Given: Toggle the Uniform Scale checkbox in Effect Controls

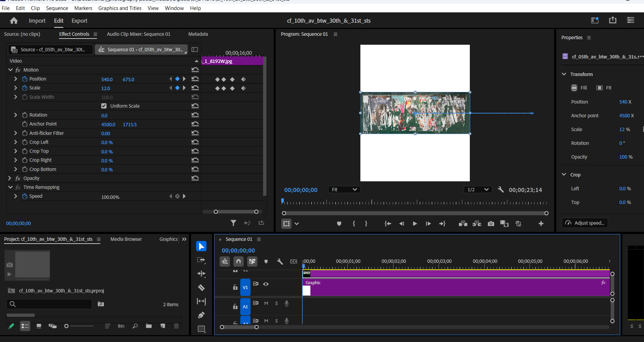Looking at the screenshot, I should pos(104,106).
